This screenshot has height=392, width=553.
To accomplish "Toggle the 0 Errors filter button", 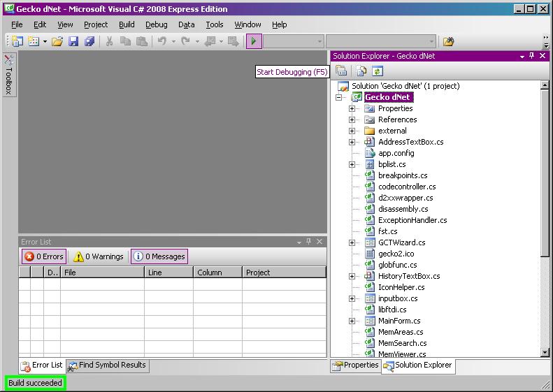I will point(44,256).
